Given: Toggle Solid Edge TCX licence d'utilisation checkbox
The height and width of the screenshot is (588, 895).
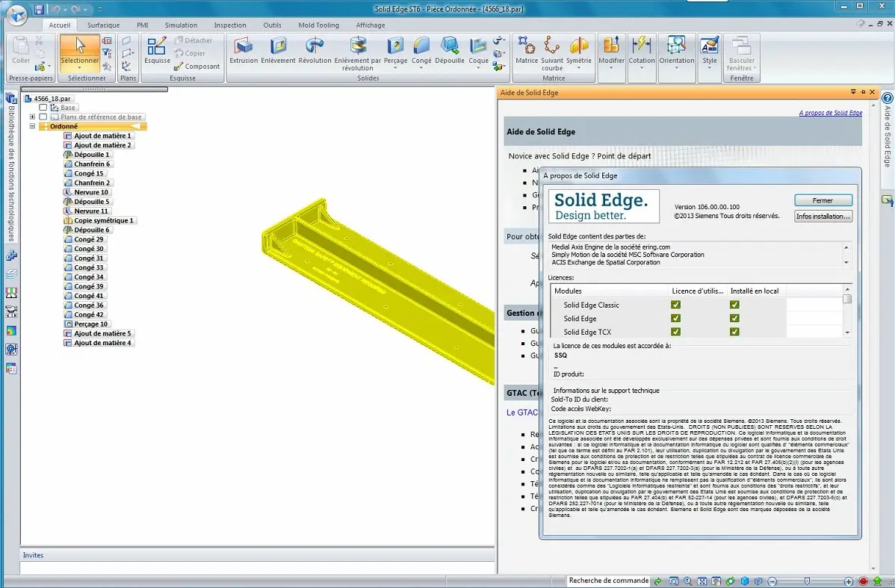Looking at the screenshot, I should tap(676, 332).
